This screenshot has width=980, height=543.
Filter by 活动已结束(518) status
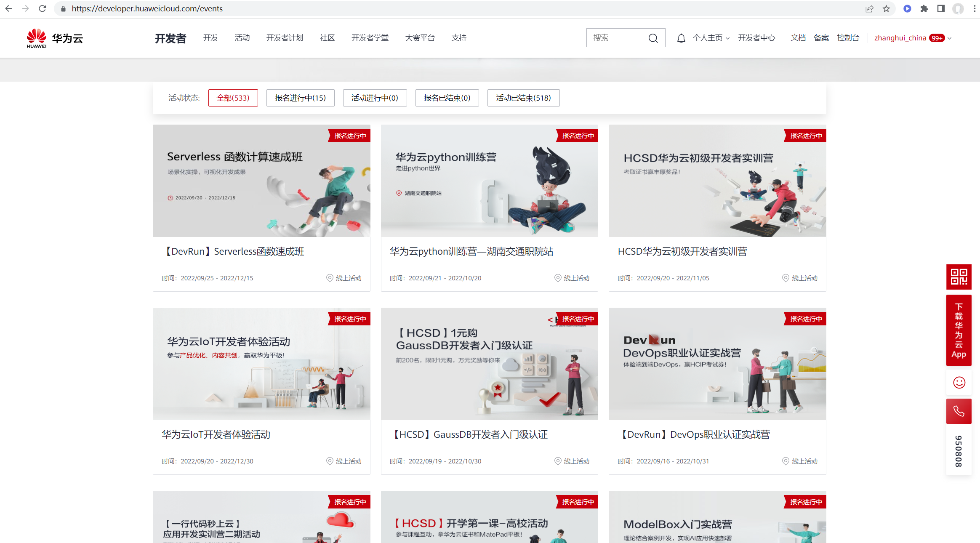click(x=523, y=98)
